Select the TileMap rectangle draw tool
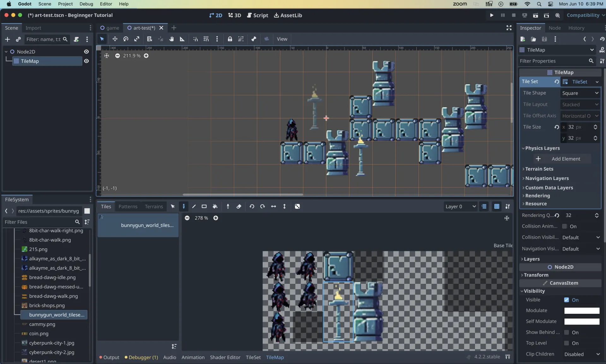Viewport: 606px width, 364px height. pyautogui.click(x=204, y=206)
